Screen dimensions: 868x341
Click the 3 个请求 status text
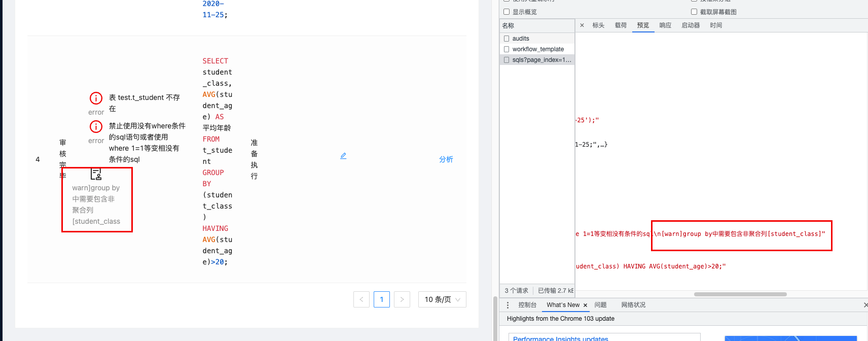[x=516, y=291]
